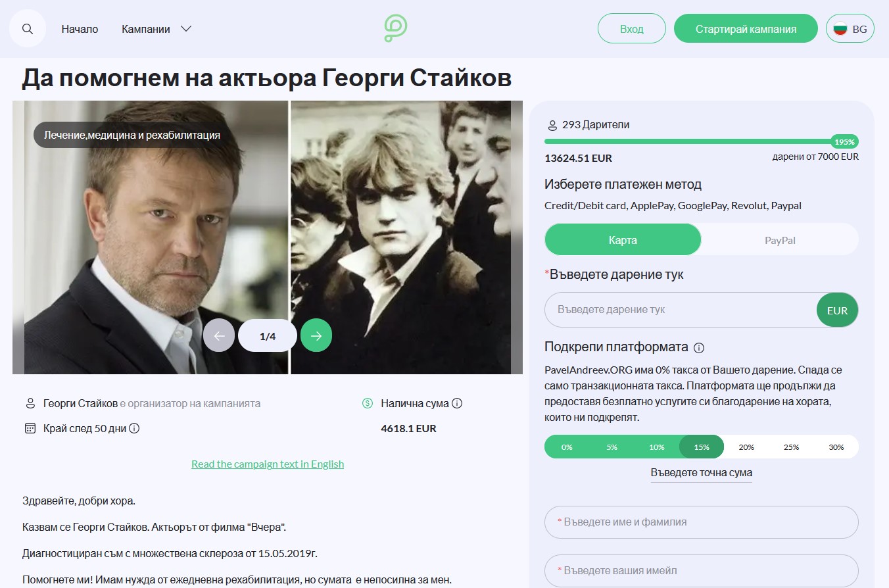The height and width of the screenshot is (588, 889).
Task: Open Read the campaign text in English
Action: tap(268, 464)
